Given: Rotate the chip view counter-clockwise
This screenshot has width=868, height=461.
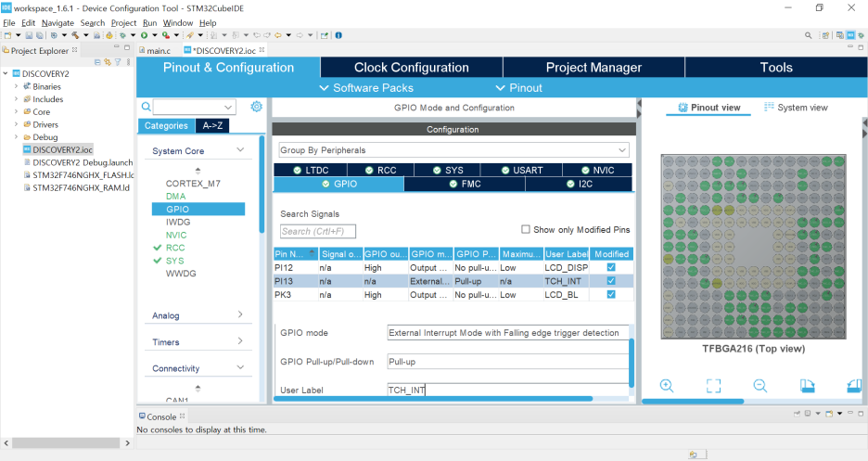Looking at the screenshot, I should coord(854,386).
